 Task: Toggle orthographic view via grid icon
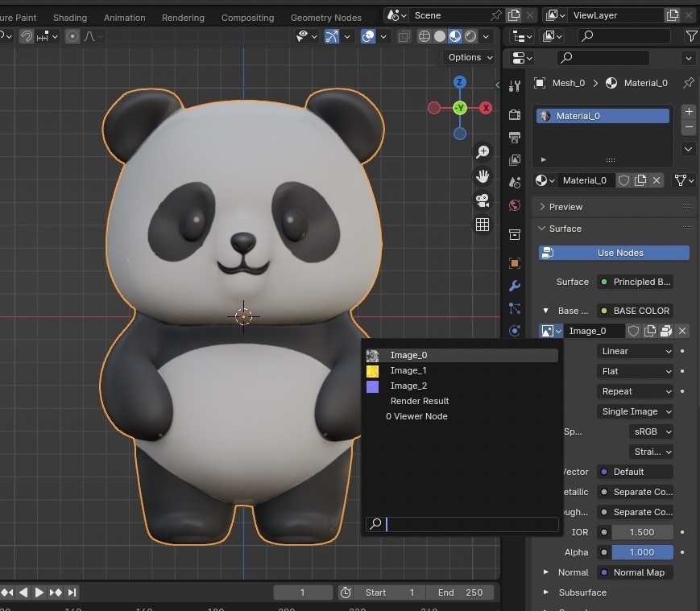pos(483,225)
